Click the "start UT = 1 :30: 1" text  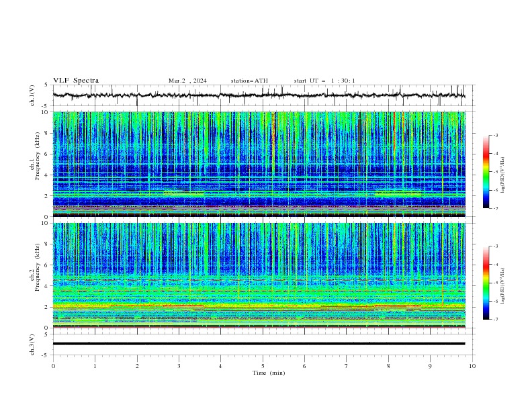point(324,81)
